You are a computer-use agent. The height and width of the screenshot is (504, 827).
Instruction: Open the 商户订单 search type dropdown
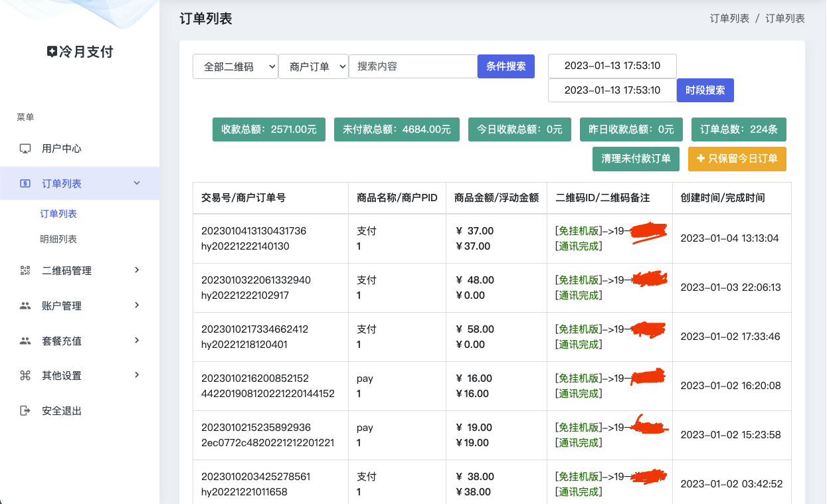click(x=314, y=66)
